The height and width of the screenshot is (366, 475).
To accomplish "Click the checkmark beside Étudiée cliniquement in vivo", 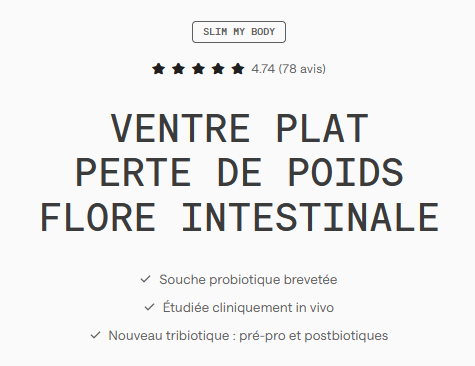I will [149, 307].
